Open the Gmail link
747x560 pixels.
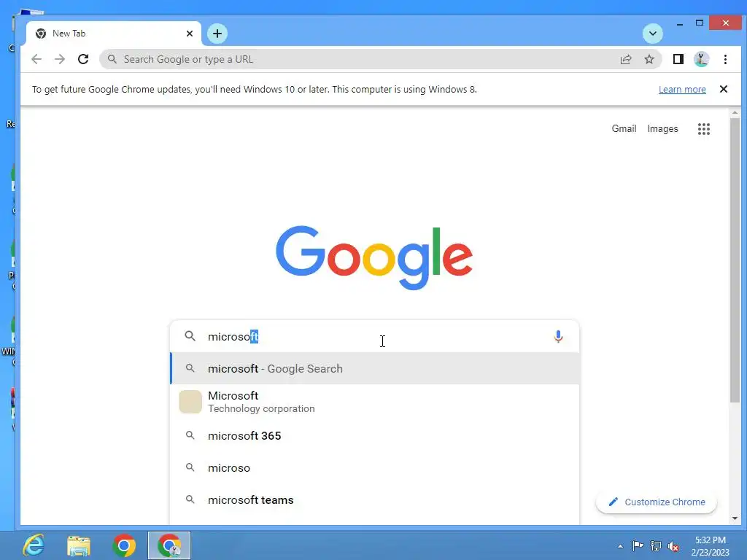[x=624, y=128]
